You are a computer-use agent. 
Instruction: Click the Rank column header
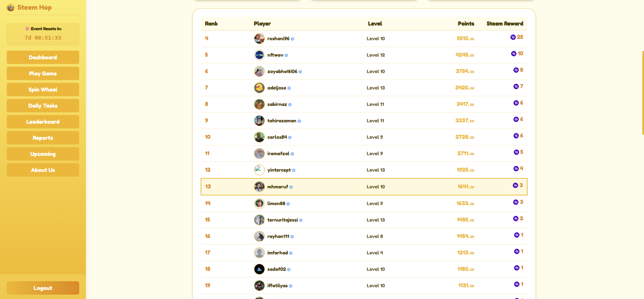211,23
